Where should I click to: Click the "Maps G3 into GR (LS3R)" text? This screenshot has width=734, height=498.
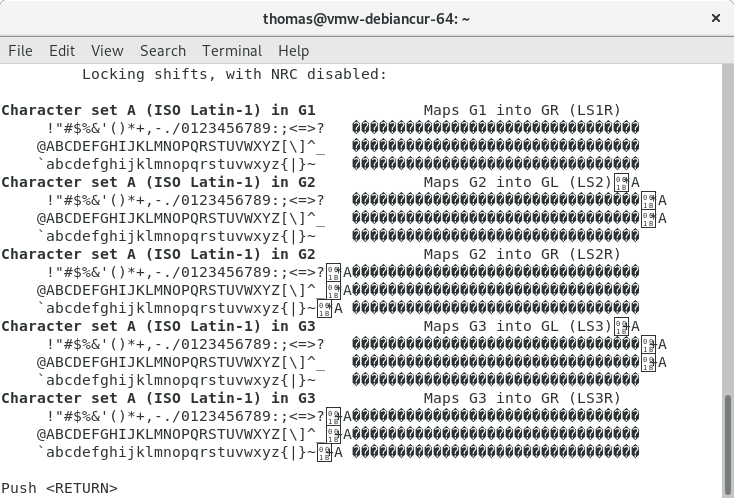coord(521,398)
